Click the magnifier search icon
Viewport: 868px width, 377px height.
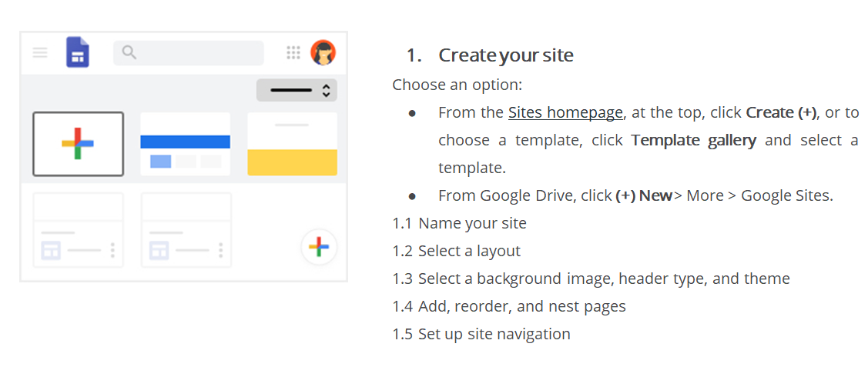tap(129, 52)
